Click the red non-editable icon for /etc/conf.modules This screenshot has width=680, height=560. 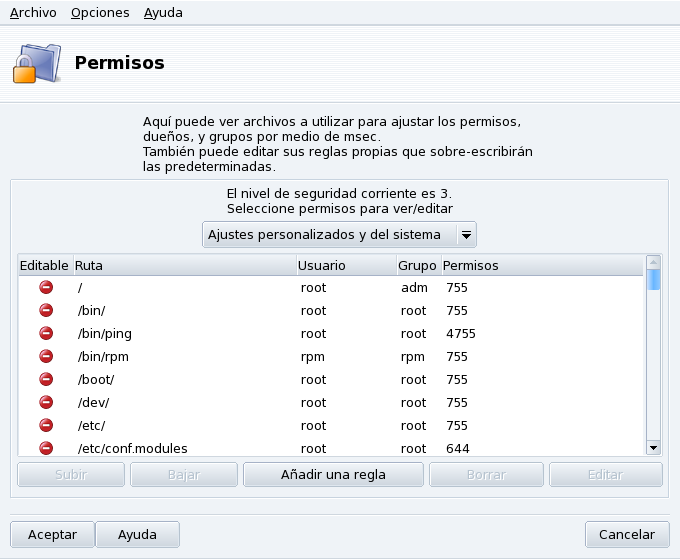point(46,448)
